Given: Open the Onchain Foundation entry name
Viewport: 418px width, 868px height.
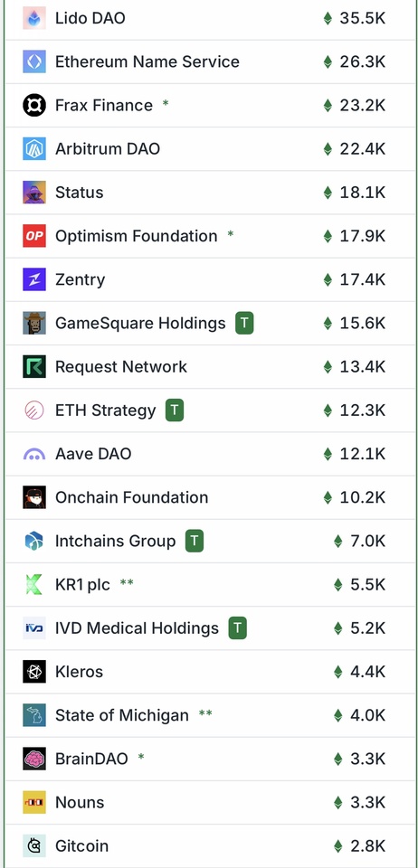Looking at the screenshot, I should (x=132, y=497).
